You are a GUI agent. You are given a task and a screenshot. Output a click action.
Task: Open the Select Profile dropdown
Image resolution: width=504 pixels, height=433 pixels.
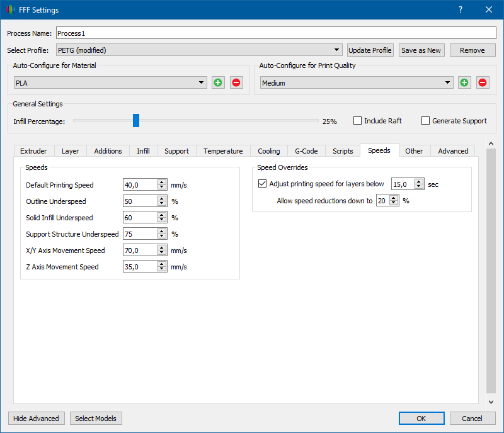[x=199, y=50]
